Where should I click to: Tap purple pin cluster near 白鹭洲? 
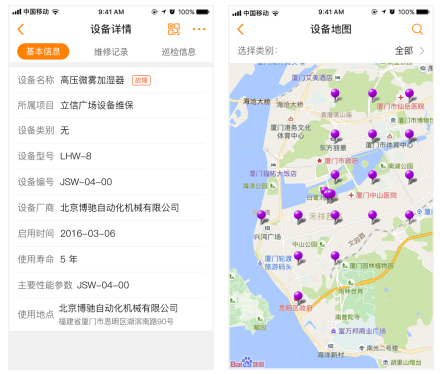pyautogui.click(x=328, y=194)
